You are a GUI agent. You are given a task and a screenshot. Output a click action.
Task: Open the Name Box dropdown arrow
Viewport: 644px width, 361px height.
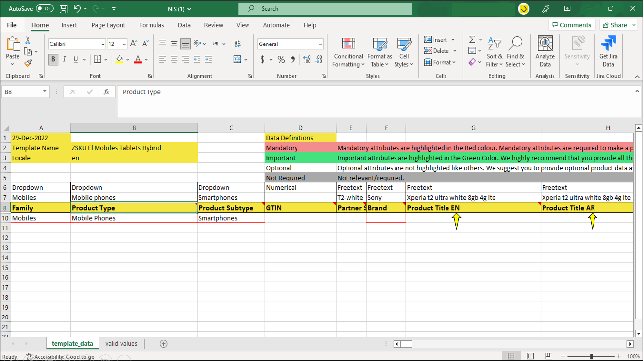point(45,92)
